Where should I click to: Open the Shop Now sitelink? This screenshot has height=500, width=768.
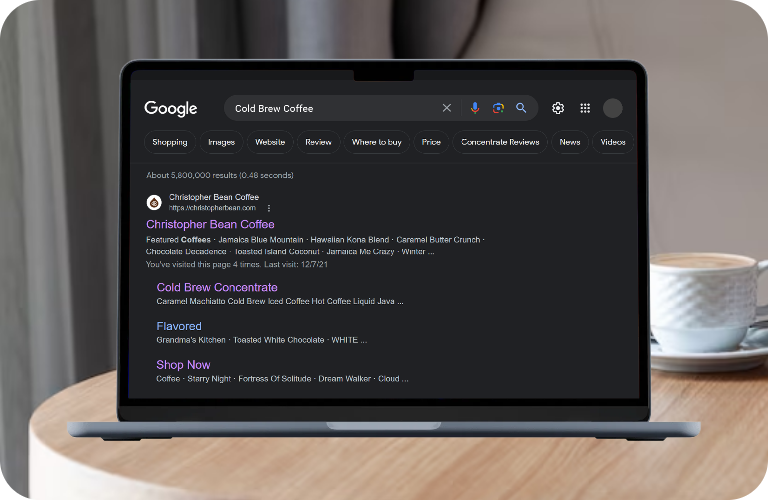[x=183, y=365]
